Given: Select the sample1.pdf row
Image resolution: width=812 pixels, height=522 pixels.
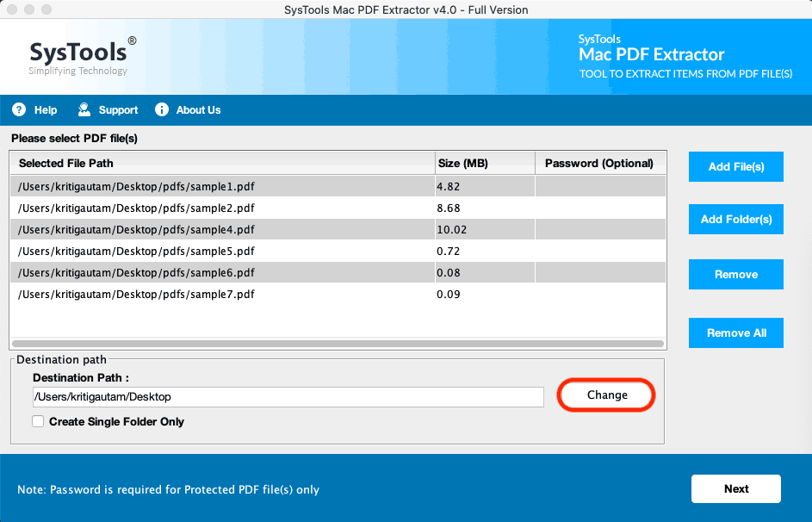Looking at the screenshot, I should click(x=215, y=186).
